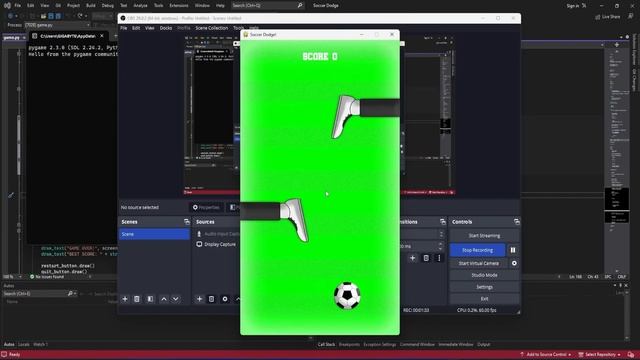Pop out the Scenes dock in OBS
Screen dimensions: 640x360
187,222
